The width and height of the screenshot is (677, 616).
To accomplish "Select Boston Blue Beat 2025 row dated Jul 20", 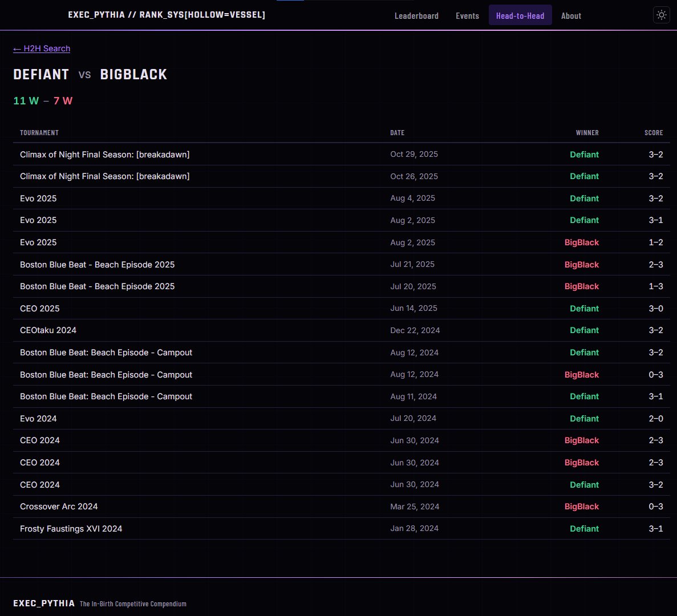I will tap(341, 286).
